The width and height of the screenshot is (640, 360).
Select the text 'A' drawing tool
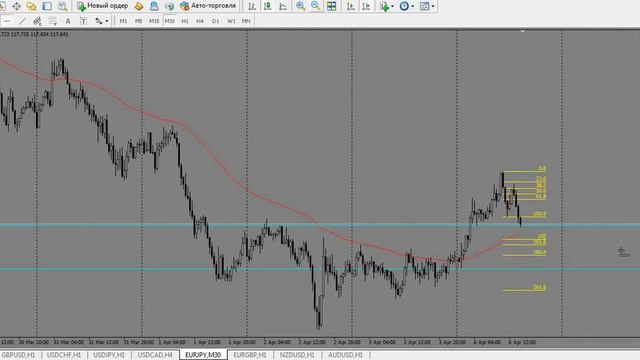[68, 21]
